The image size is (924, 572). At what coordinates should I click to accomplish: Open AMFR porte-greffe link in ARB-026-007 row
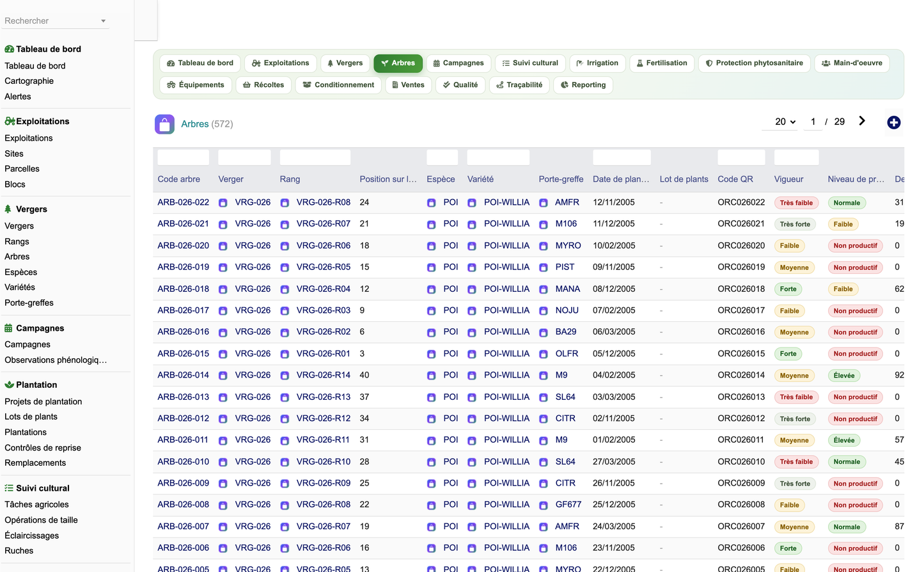pos(567,527)
